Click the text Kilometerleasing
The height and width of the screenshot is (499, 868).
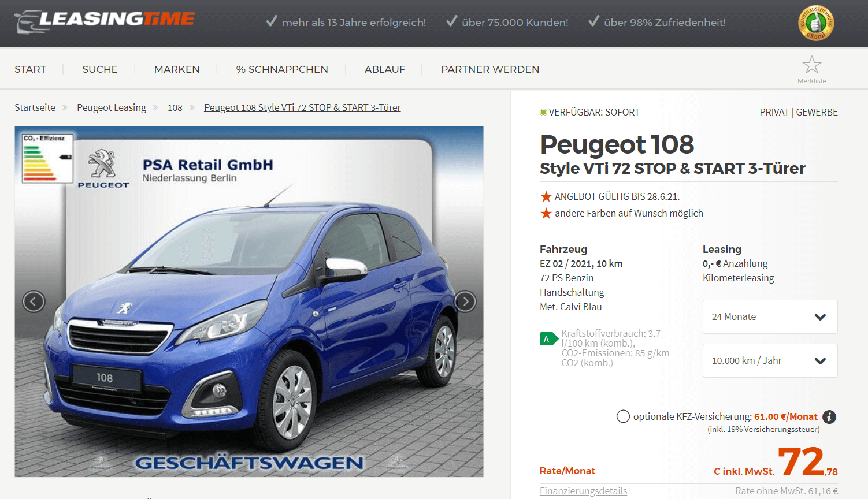point(738,278)
